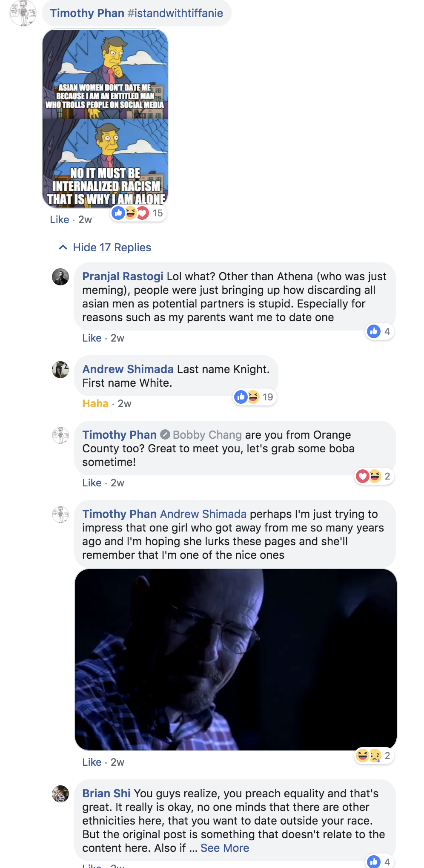Viewport: 424px width, 868px height.
Task: Open the #istandwithtiffanie hashtag
Action: [x=175, y=13]
